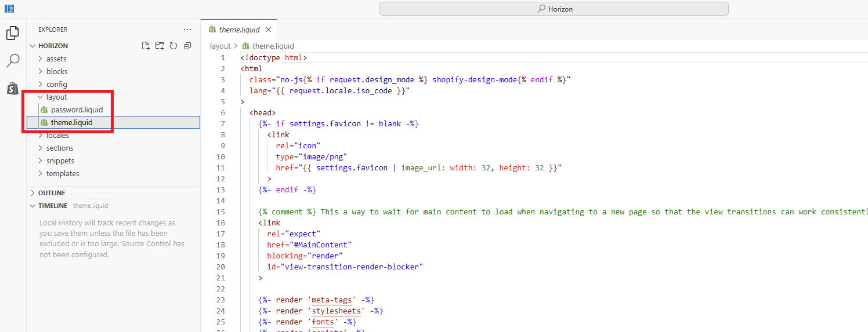Click the Local History message in Timeline
The height and width of the screenshot is (332, 868).
[112, 239]
